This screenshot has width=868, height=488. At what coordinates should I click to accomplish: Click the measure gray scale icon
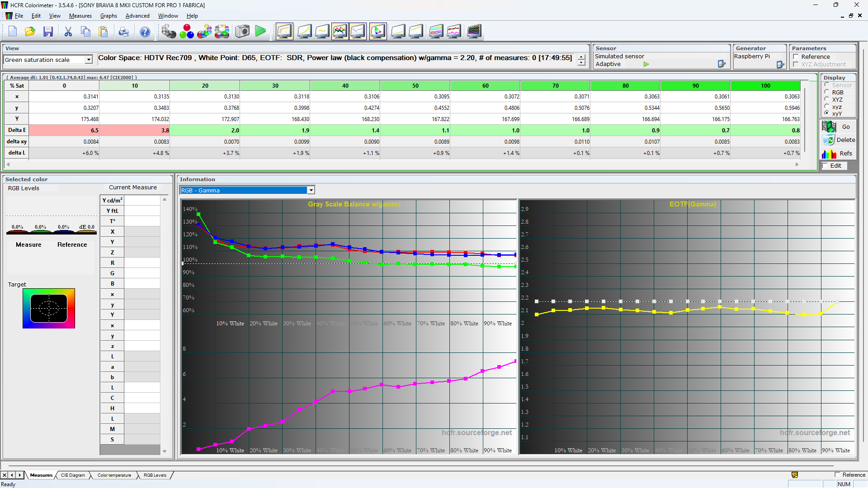point(169,32)
